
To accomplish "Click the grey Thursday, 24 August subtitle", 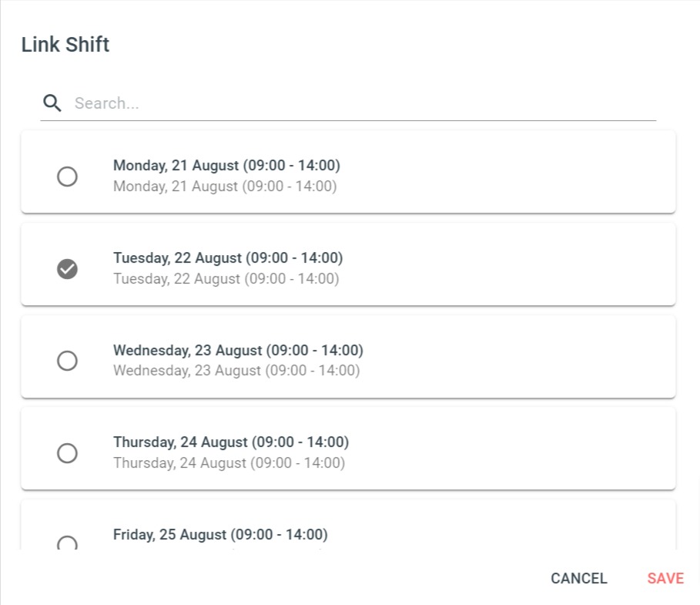I will coord(229,463).
